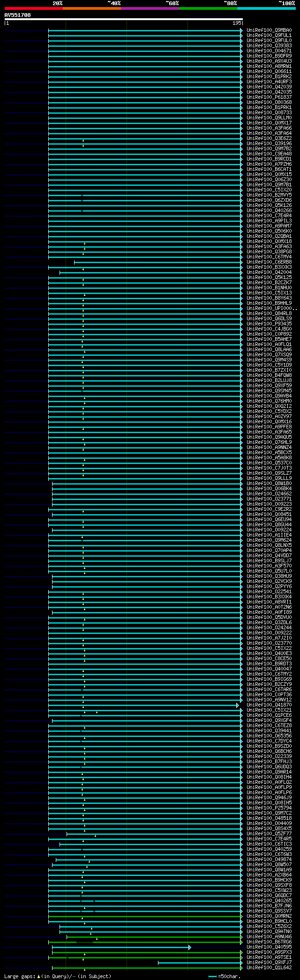Image resolution: width=300 pixels, height=980 pixels.
Task: Select hit label UniRef100_B2CZK7
Action: pos(269,282)
